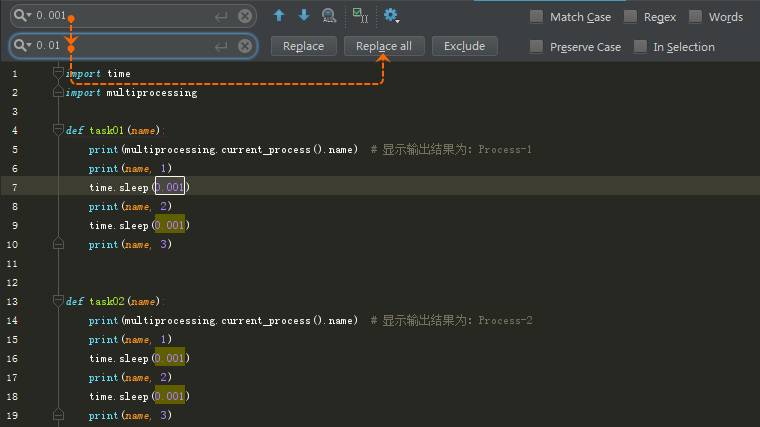Jump to the next search occurrence

(304, 16)
